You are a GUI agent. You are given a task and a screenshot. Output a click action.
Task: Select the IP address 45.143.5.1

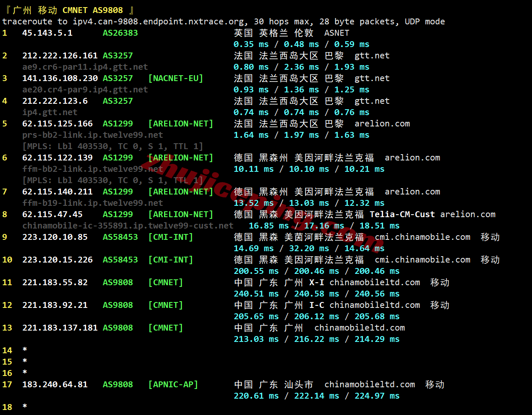point(47,33)
